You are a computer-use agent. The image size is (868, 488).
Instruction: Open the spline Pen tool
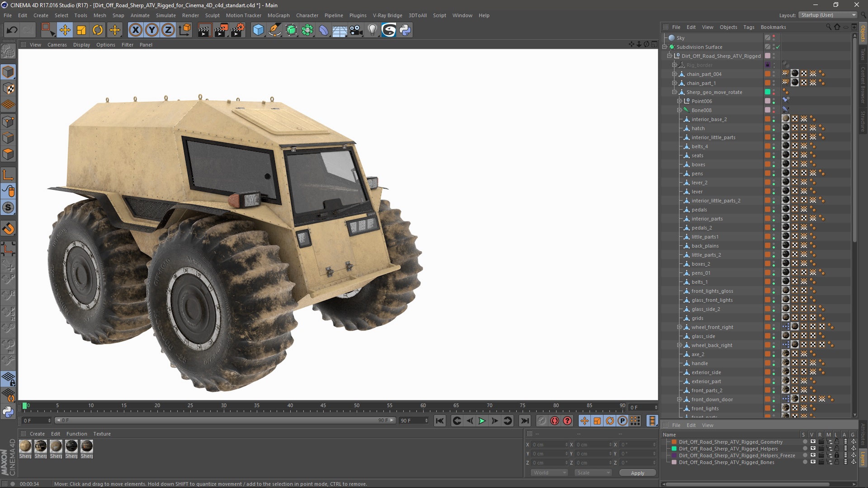[x=274, y=30]
